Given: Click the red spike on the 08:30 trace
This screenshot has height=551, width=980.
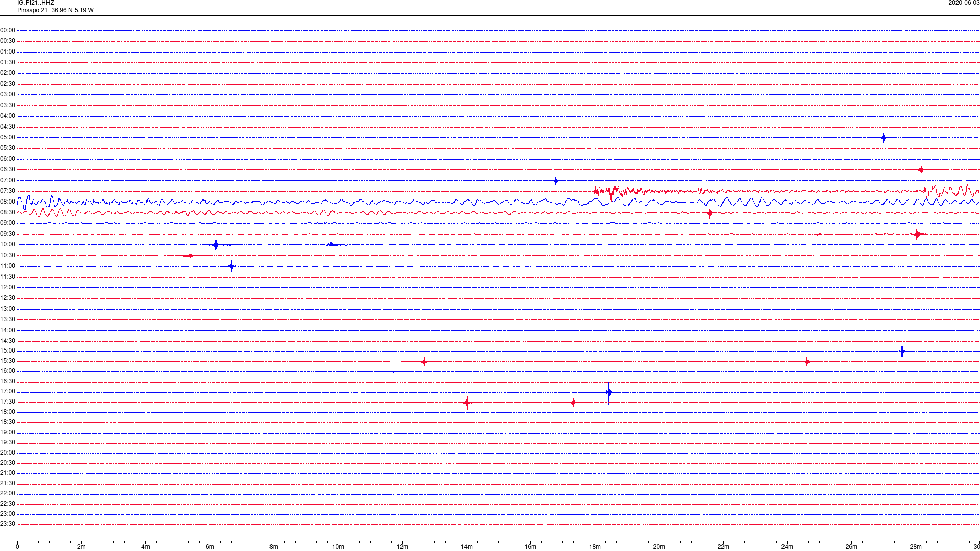Looking at the screenshot, I should 710,213.
